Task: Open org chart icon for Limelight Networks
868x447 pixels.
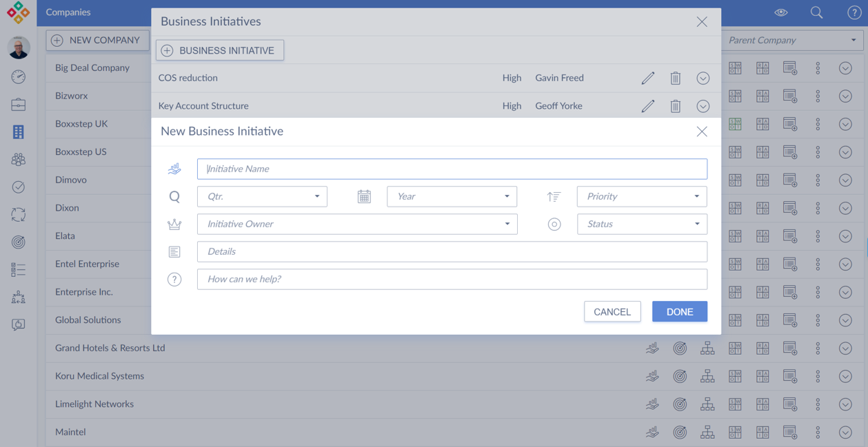Action: pos(707,404)
